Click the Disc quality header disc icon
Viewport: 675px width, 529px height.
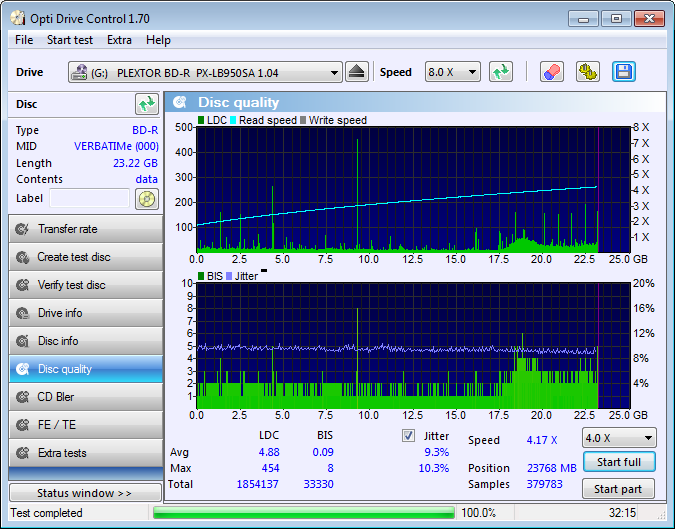coord(180,102)
